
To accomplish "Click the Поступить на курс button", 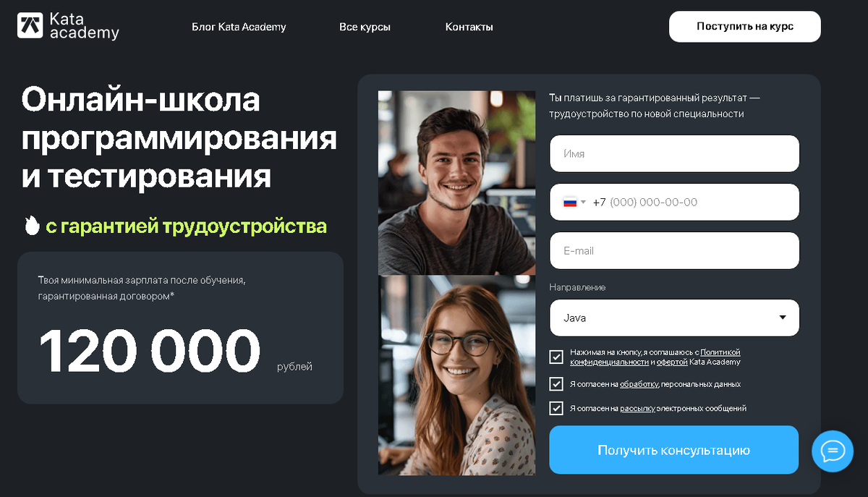I will tap(745, 27).
